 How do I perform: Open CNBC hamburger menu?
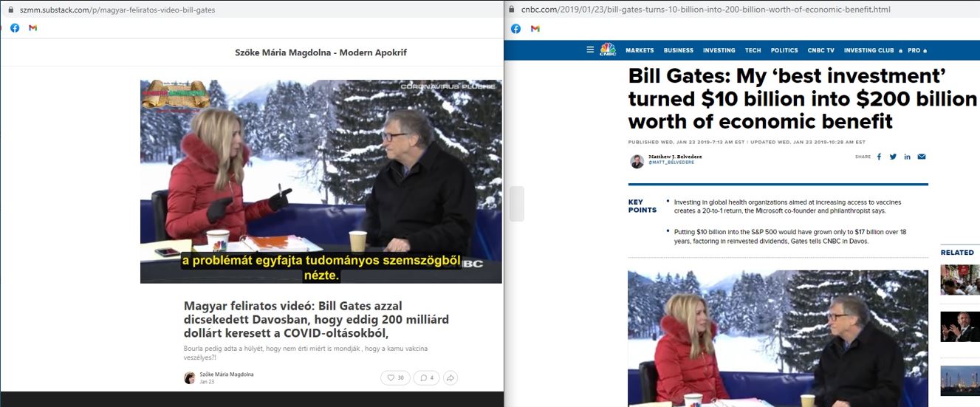pos(590,49)
